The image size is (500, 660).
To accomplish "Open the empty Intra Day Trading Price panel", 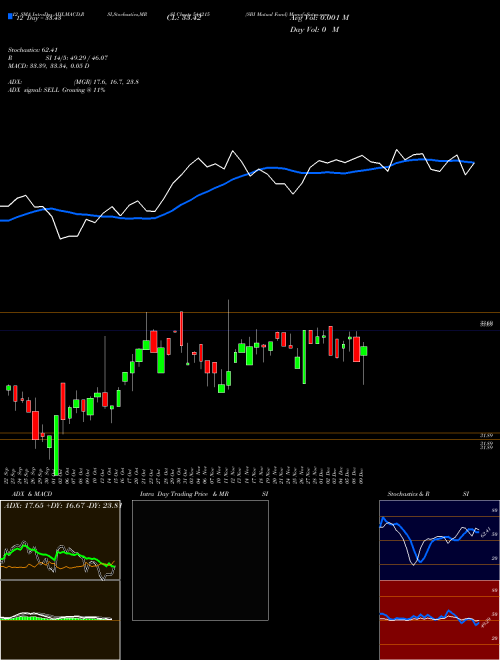I will pyautogui.click(x=200, y=560).
